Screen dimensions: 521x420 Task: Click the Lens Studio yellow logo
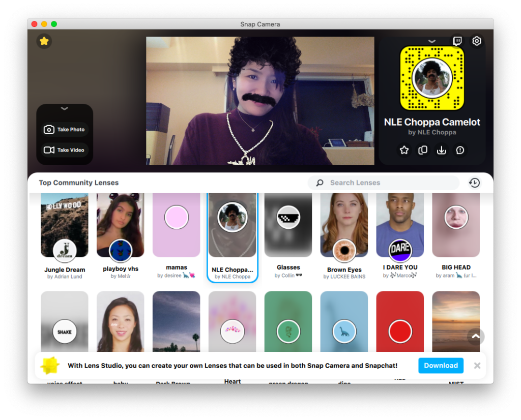pyautogui.click(x=50, y=365)
